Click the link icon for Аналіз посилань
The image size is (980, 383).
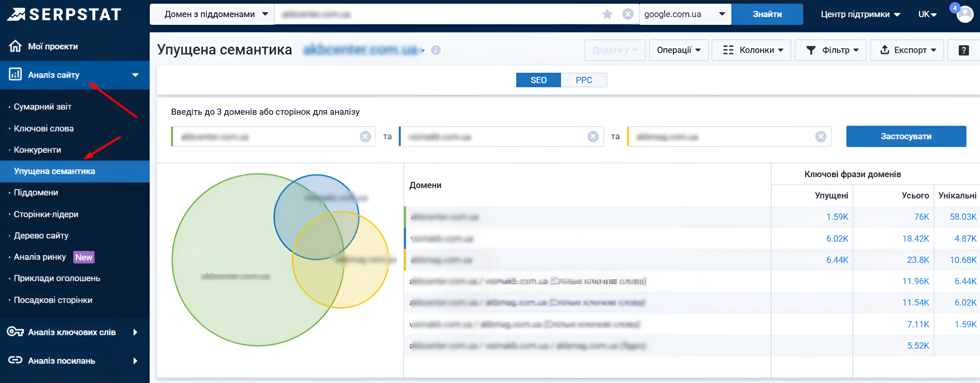tap(15, 360)
